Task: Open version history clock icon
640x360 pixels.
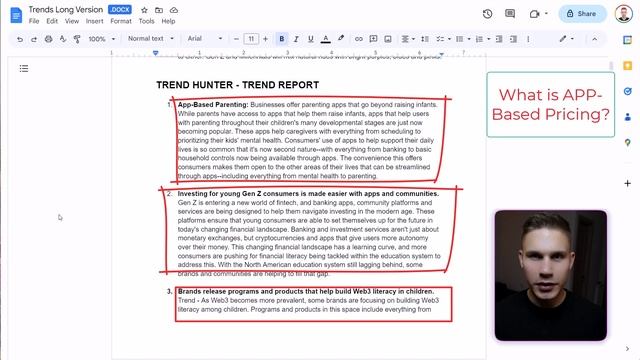Action: [487, 14]
